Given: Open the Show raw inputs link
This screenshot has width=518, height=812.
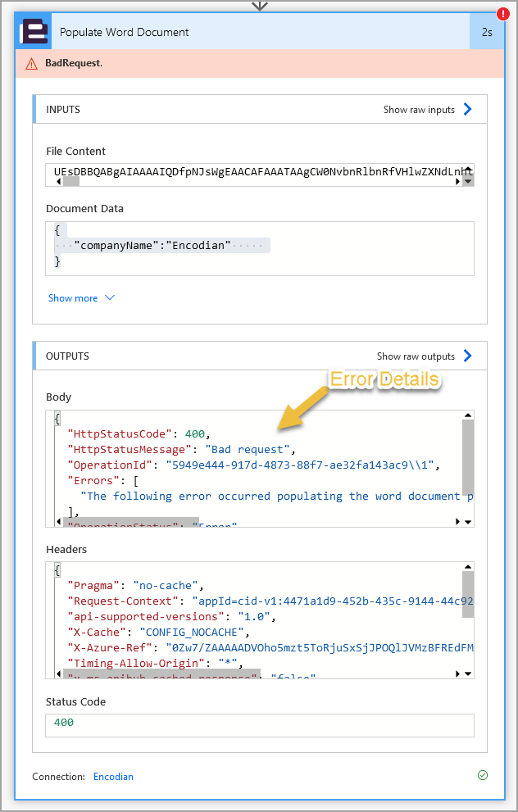Looking at the screenshot, I should (419, 110).
